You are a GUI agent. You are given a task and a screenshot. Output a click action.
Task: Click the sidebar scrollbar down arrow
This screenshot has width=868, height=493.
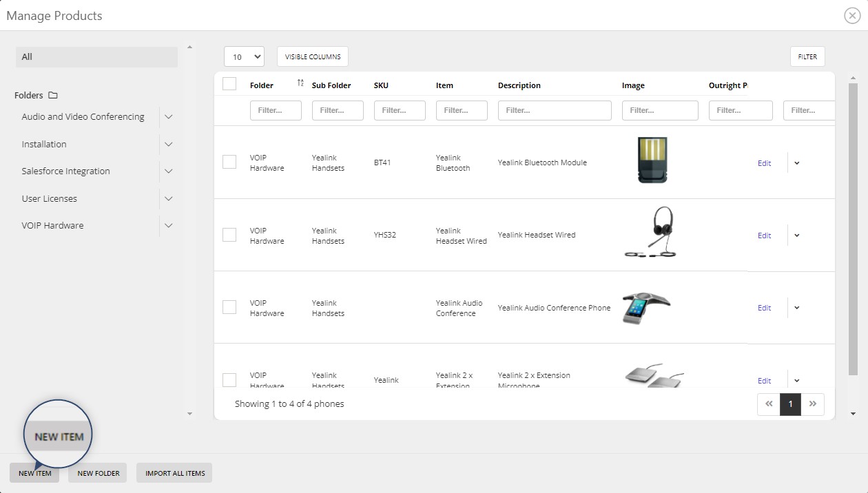[x=189, y=413]
